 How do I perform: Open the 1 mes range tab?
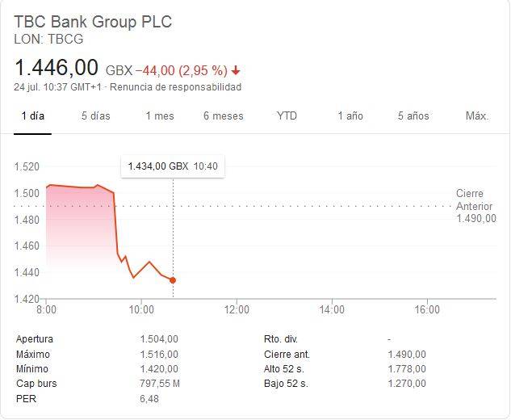[160, 116]
